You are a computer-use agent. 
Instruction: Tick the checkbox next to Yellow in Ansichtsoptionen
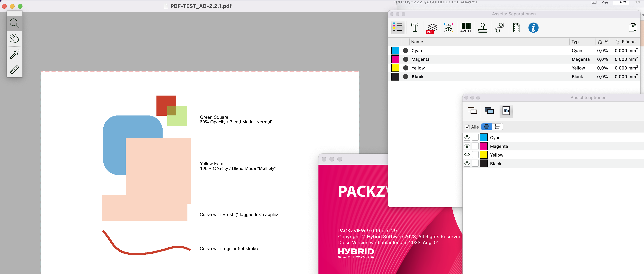475,155
